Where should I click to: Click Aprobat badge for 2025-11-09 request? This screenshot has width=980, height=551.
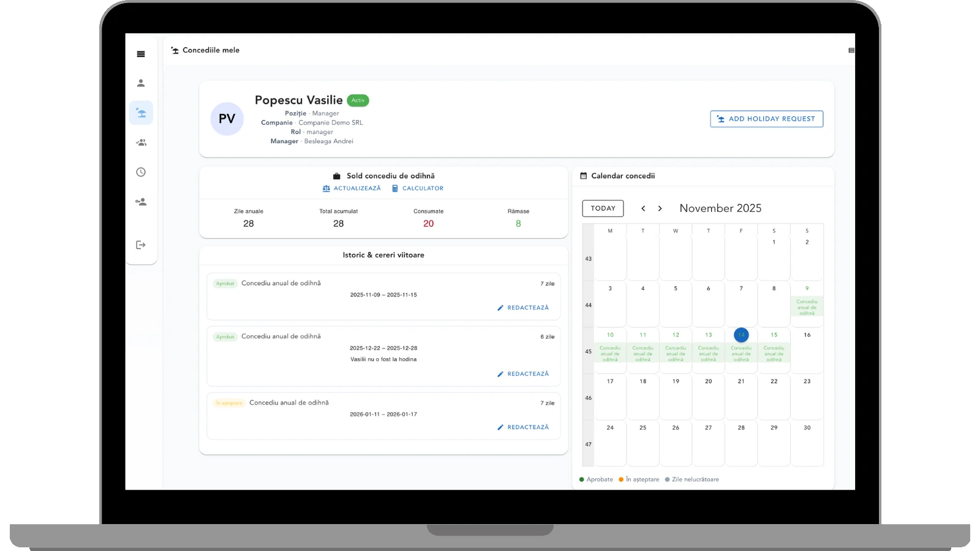(x=225, y=283)
